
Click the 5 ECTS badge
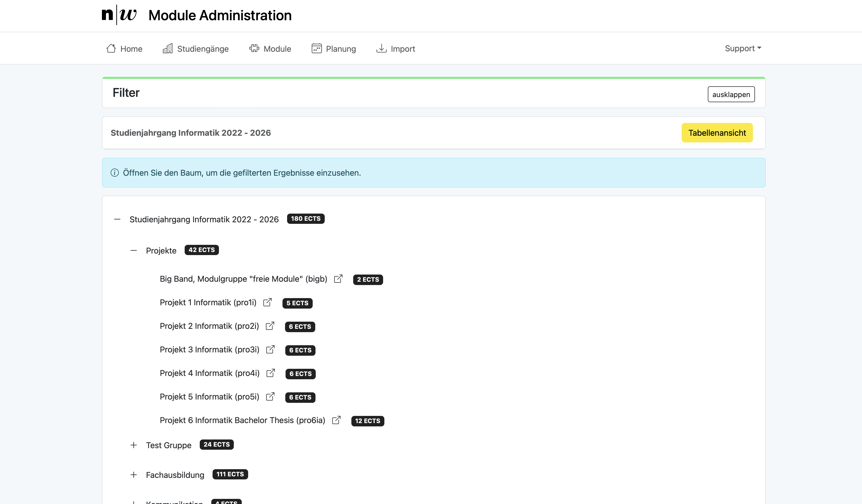[x=297, y=303]
